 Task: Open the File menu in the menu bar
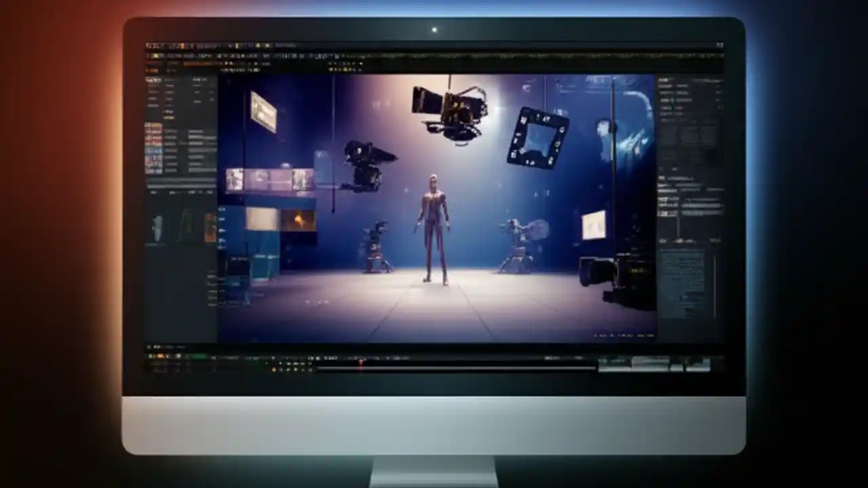[148, 47]
